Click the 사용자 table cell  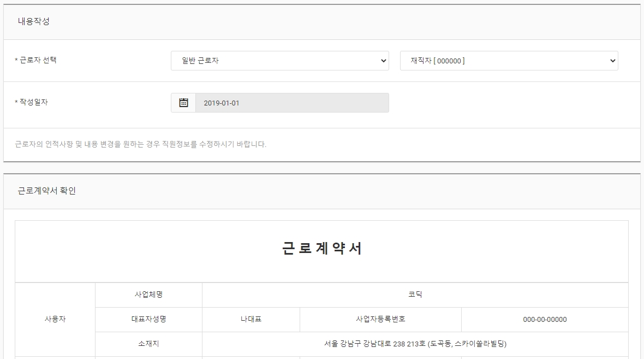point(55,320)
